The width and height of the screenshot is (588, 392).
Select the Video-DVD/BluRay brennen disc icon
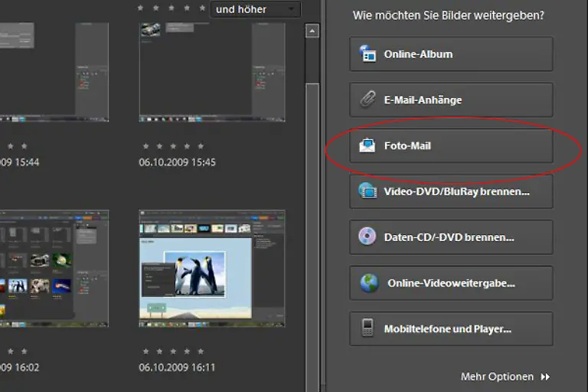368,191
